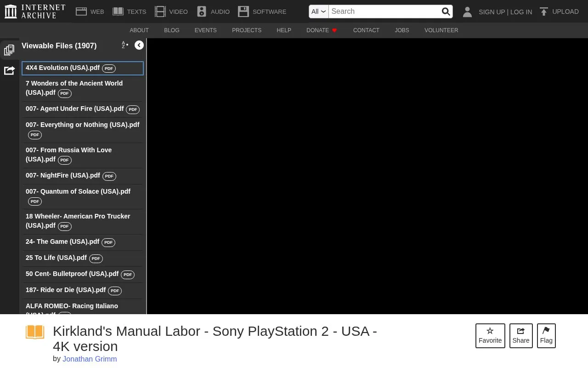Screen dimensions: 588x368
Task: Click the Search input field
Action: click(x=384, y=11)
